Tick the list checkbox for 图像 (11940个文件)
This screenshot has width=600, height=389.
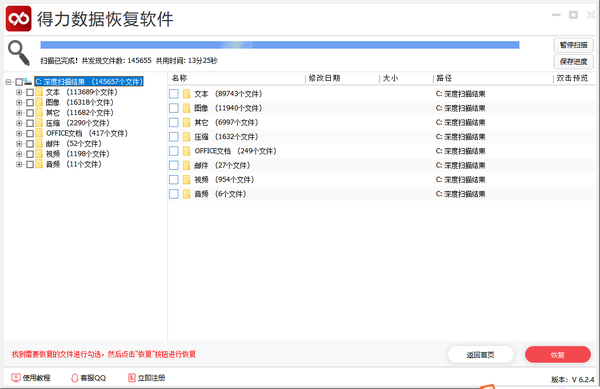(x=174, y=108)
